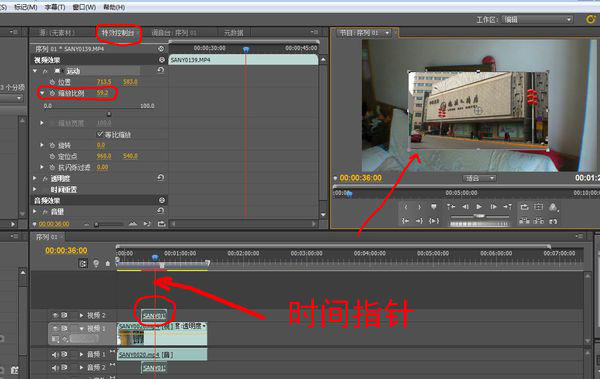Toggle loop playback in program monitor

524,207
